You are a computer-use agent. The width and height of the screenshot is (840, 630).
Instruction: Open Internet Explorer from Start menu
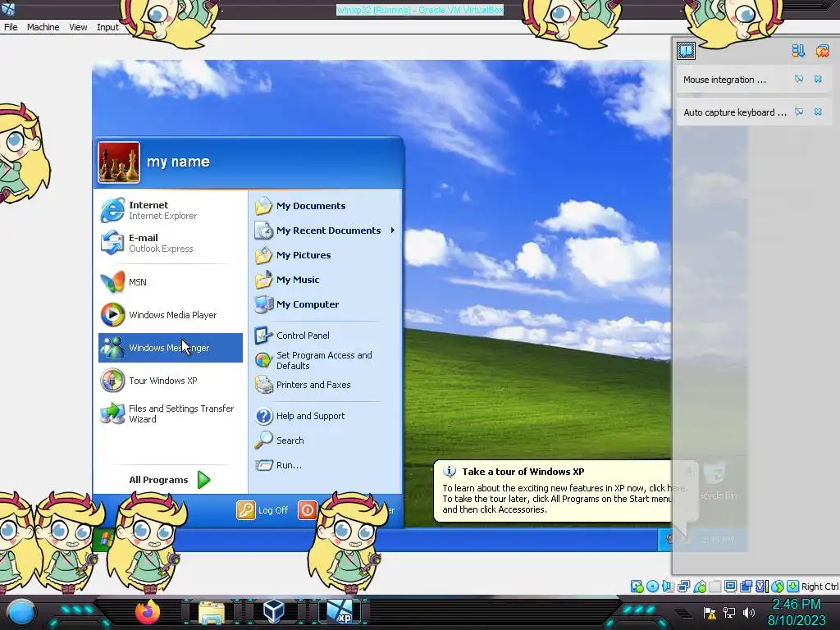pyautogui.click(x=171, y=210)
